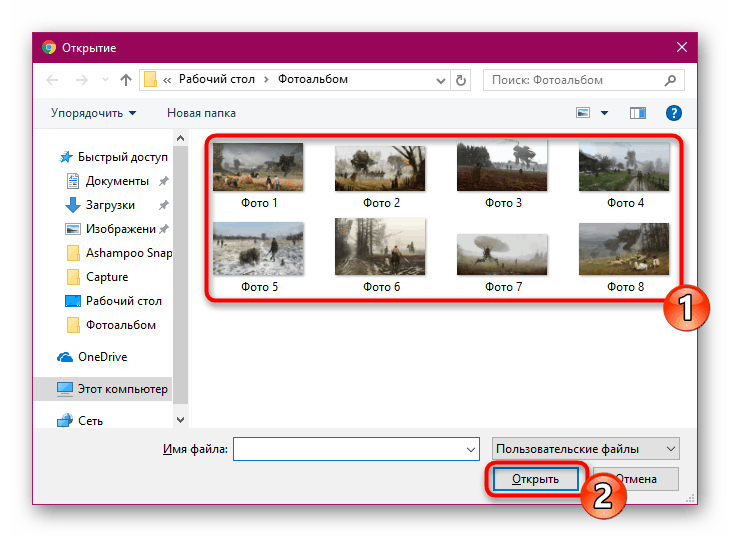The image size is (730, 537).
Task: Select Рабочий стол in the sidebar
Action: click(x=113, y=301)
